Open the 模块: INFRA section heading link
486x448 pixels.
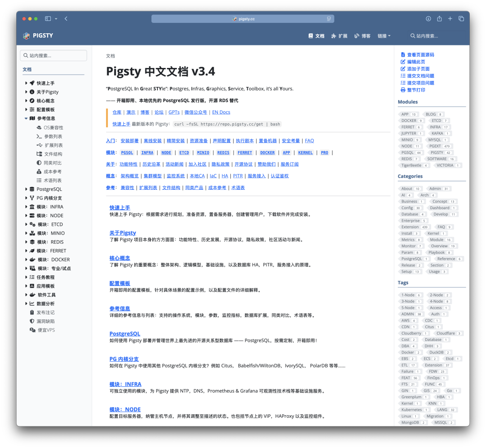tap(125, 384)
